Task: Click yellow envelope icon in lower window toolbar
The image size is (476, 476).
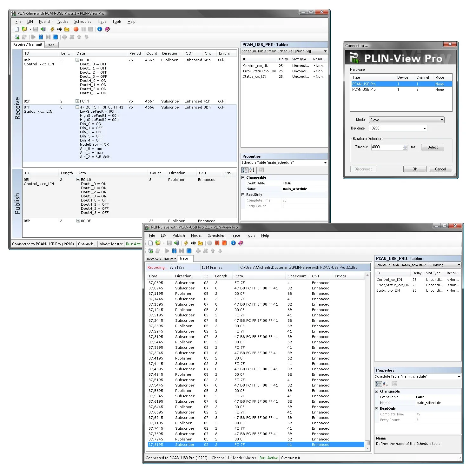Action: pyautogui.click(x=200, y=243)
